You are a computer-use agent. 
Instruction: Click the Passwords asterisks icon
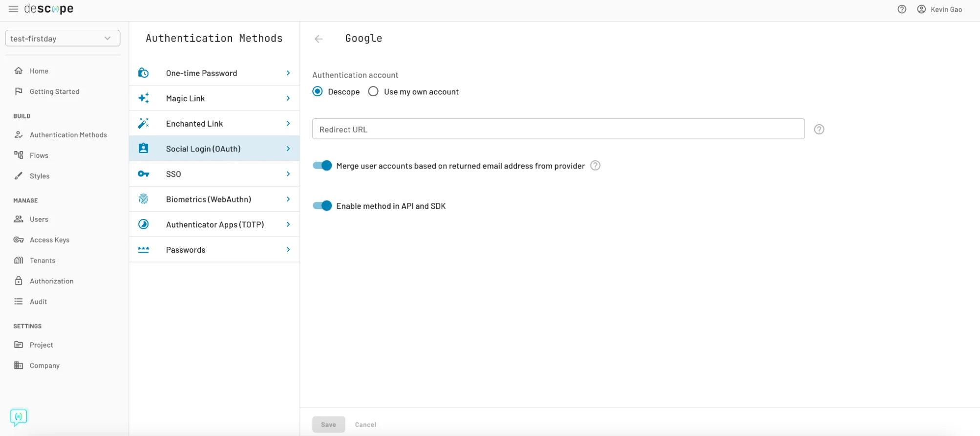[143, 250]
